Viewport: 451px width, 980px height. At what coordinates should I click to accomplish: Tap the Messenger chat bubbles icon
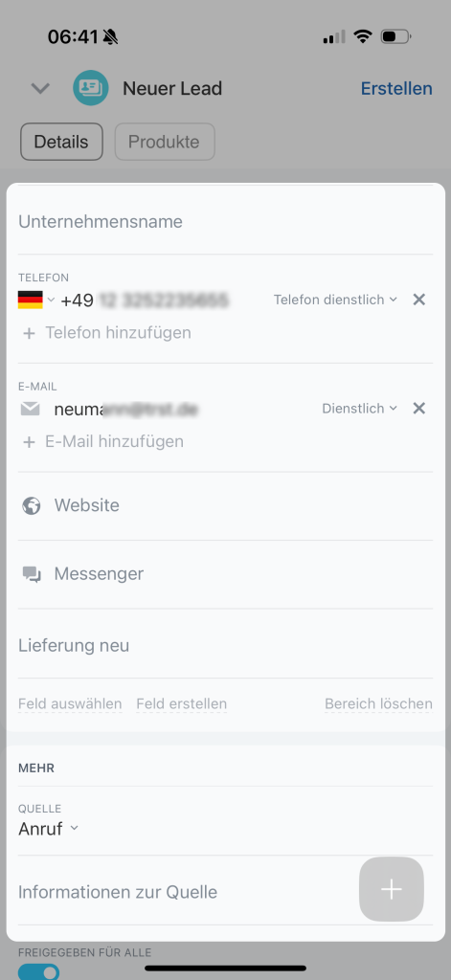coord(32,574)
